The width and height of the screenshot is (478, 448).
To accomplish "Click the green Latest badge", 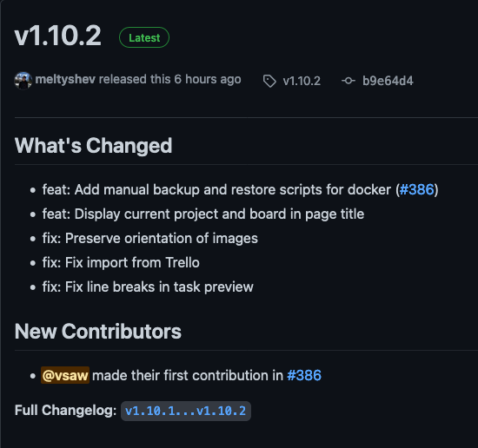I will (144, 37).
